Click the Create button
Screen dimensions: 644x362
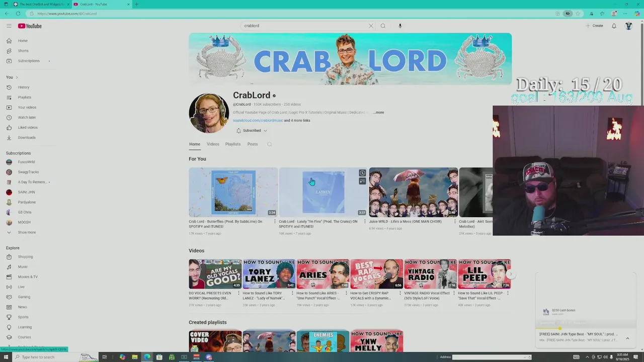click(594, 26)
